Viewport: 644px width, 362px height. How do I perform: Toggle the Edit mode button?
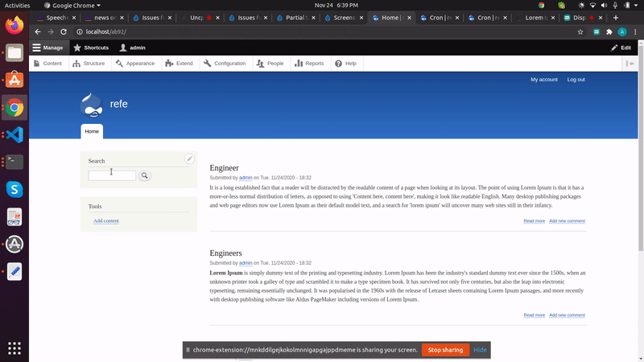point(621,47)
